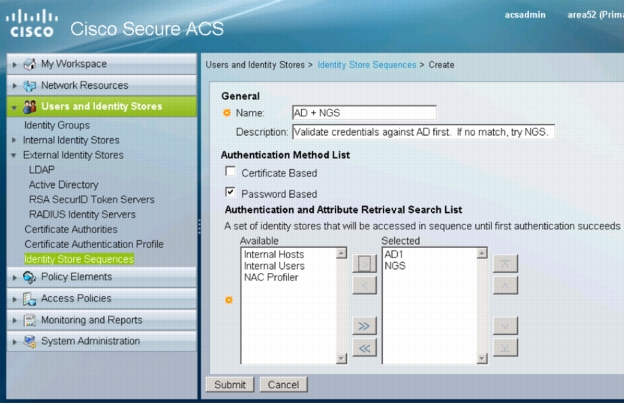Click the Policy Elements icon
Screen dimensions: 626x405
(30, 277)
